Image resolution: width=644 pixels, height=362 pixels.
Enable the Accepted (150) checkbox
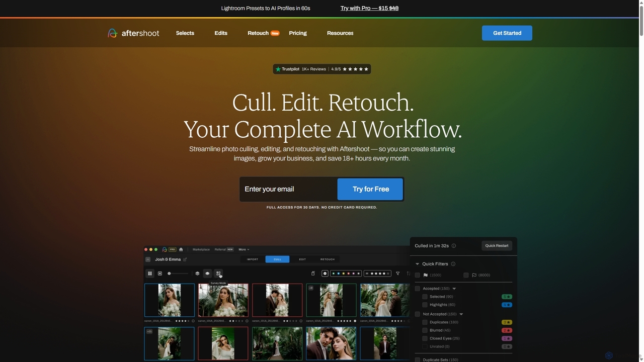pyautogui.click(x=418, y=289)
